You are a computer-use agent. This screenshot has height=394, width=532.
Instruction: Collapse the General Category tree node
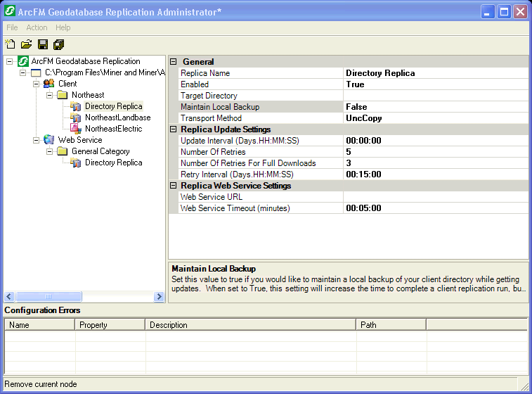49,151
